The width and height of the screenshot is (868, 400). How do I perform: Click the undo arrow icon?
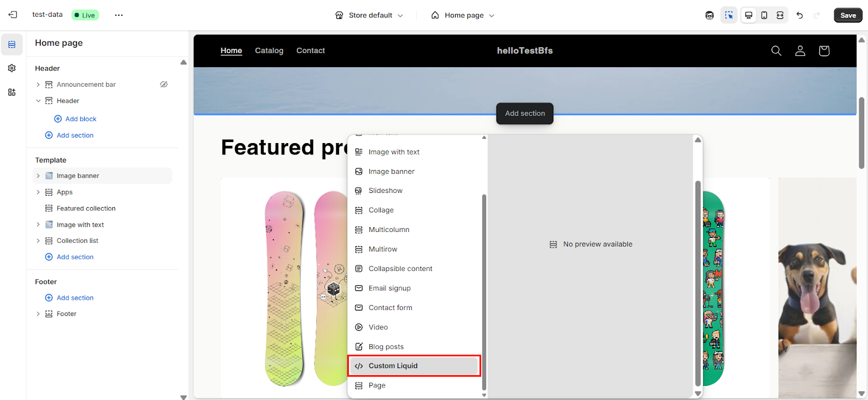[x=800, y=15]
